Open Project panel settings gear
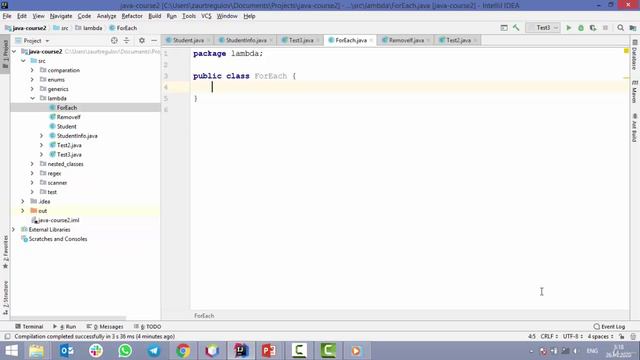 142,40
